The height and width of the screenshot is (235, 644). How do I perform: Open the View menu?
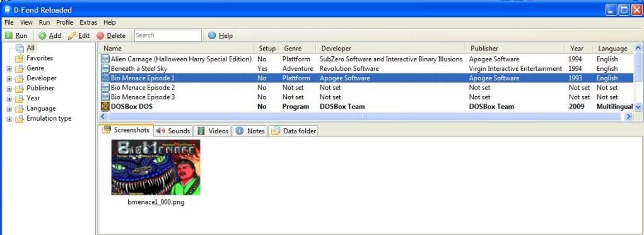click(26, 22)
